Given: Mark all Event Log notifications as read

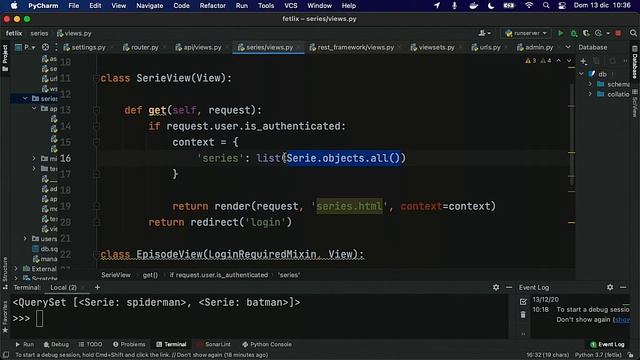Looking at the screenshot, I should click(x=523, y=302).
